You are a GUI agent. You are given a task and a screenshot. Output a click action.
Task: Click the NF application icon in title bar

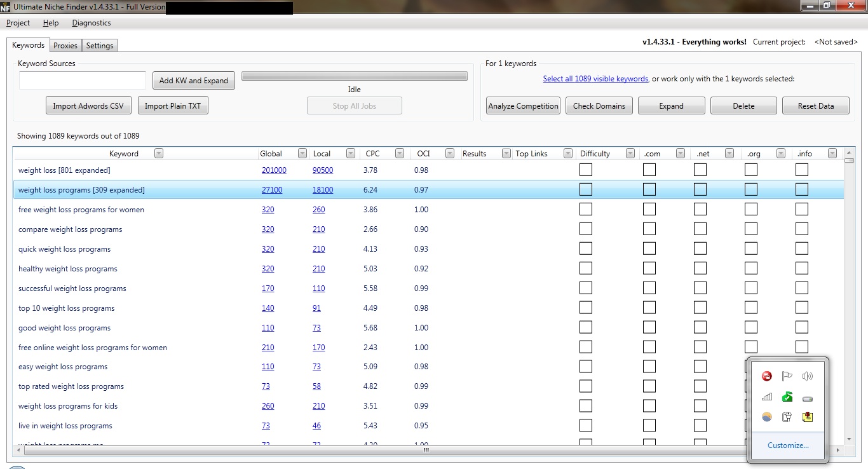click(6, 7)
